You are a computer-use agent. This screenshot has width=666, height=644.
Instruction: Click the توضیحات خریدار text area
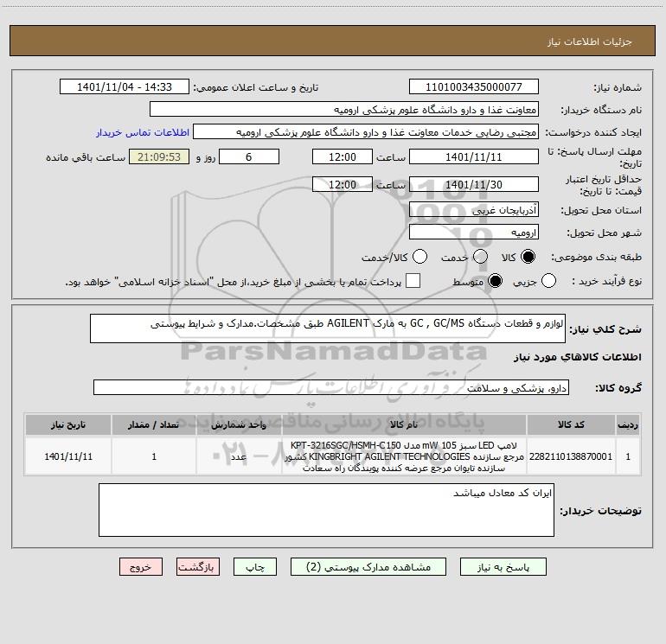326,510
